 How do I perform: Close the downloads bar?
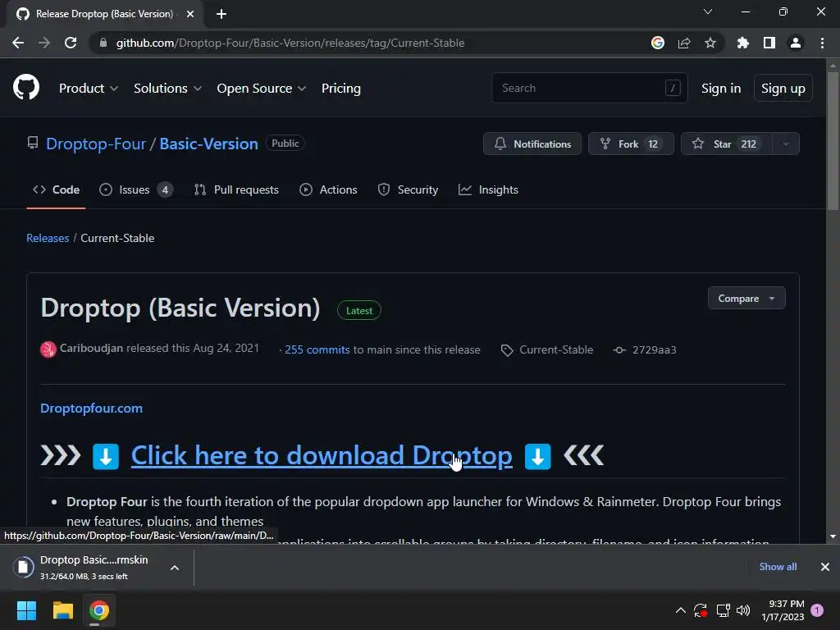coord(825,567)
